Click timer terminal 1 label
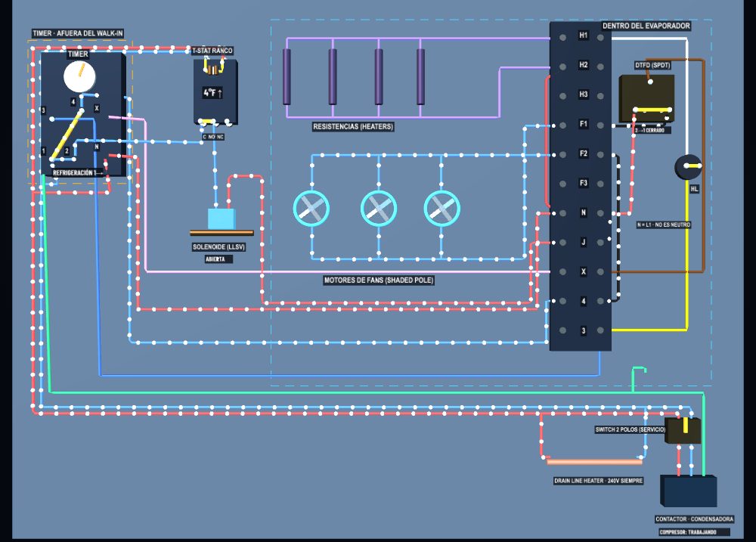756x542 pixels. 43,151
